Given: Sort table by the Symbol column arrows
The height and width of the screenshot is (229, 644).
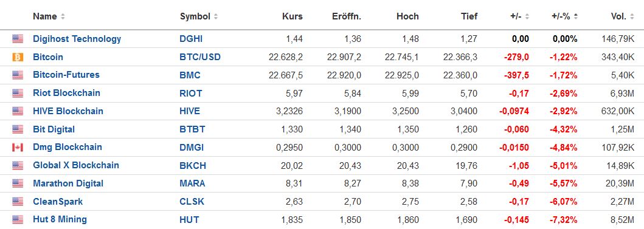Looking at the screenshot, I should tap(216, 17).
